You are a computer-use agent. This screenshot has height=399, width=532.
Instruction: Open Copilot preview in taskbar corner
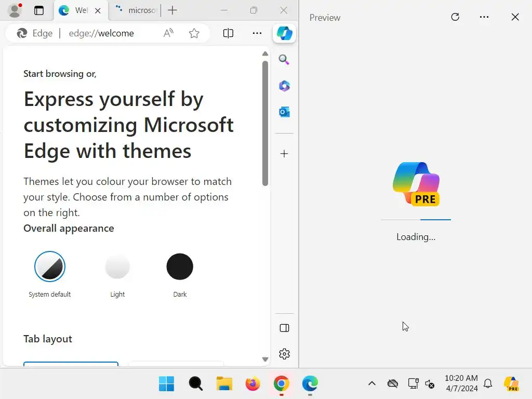coord(511,384)
